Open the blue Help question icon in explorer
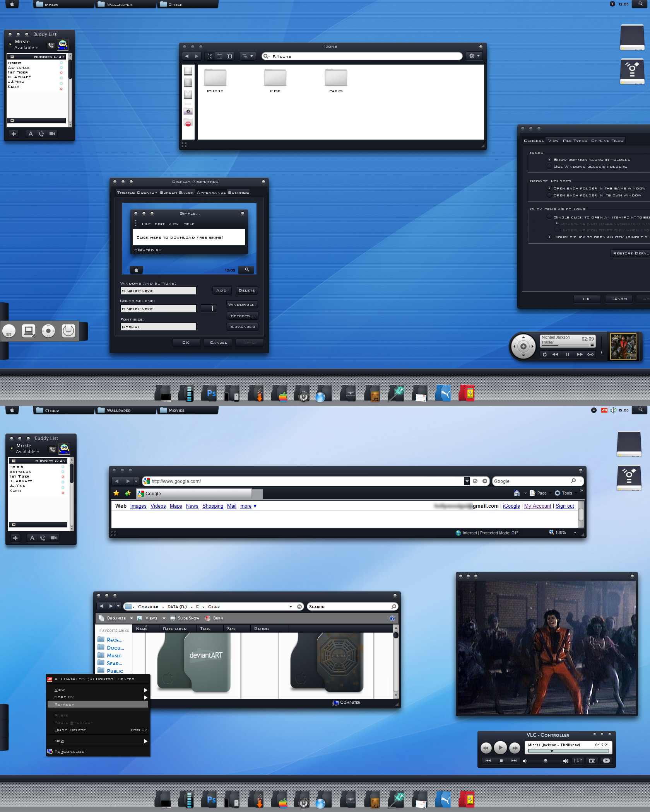This screenshot has height=812, width=650. [392, 618]
